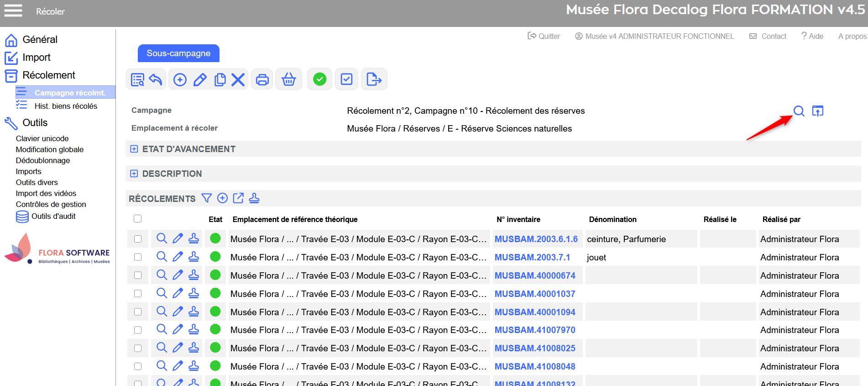Check the box for MUSBAM.2003.6.1.6 row
This screenshot has height=386, width=868.
137,239
